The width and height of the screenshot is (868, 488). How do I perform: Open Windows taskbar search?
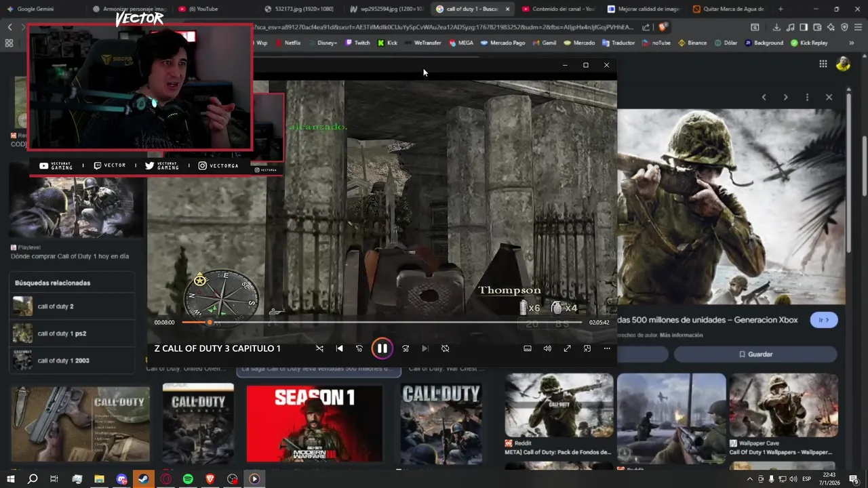coord(32,479)
